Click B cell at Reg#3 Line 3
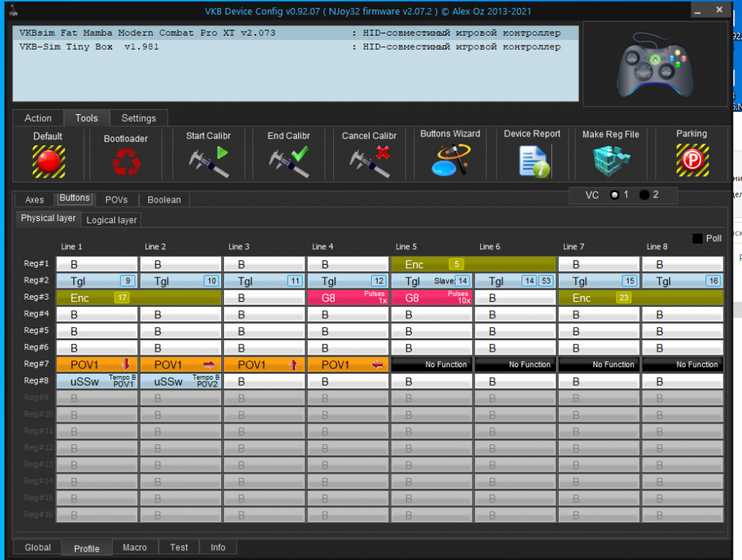 click(x=265, y=298)
